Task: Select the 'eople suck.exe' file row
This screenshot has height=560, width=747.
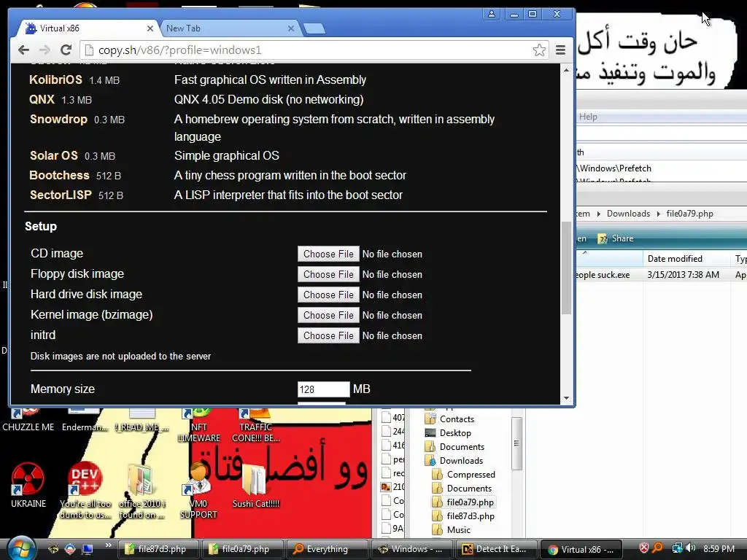Action: click(x=660, y=275)
